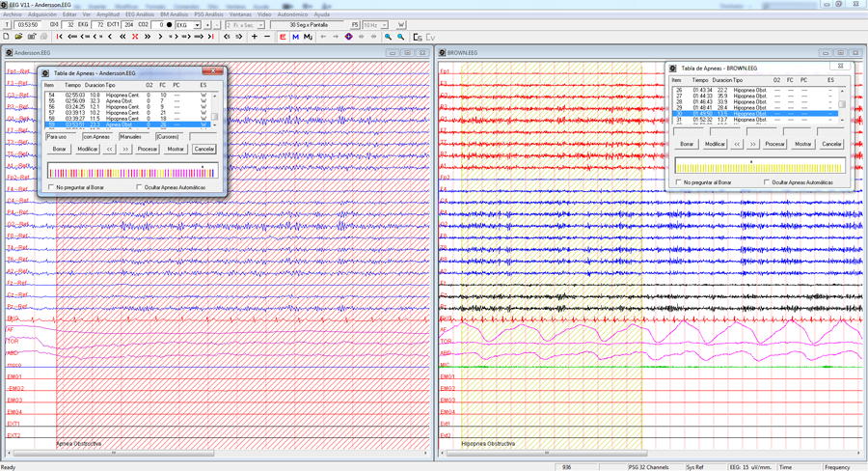The image size is (868, 471).
Task: Open the Amplitud menu
Action: [108, 14]
